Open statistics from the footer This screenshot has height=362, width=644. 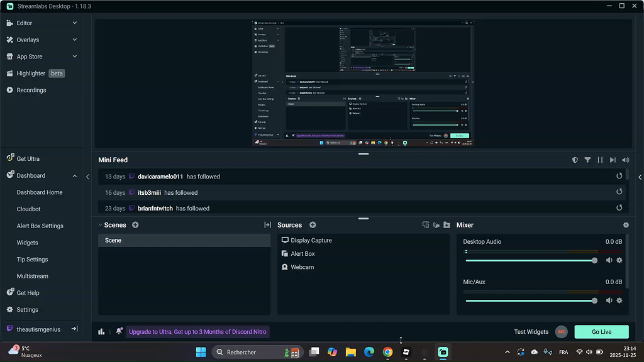(101, 331)
